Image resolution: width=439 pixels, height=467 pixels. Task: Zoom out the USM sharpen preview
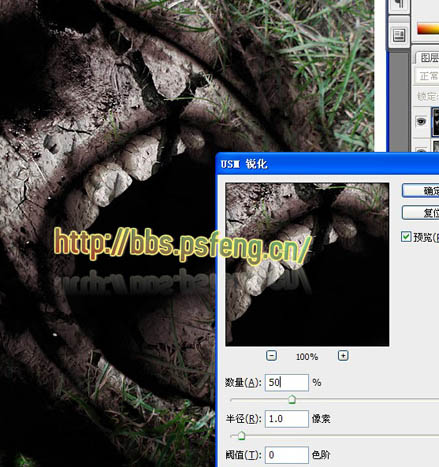[271, 356]
